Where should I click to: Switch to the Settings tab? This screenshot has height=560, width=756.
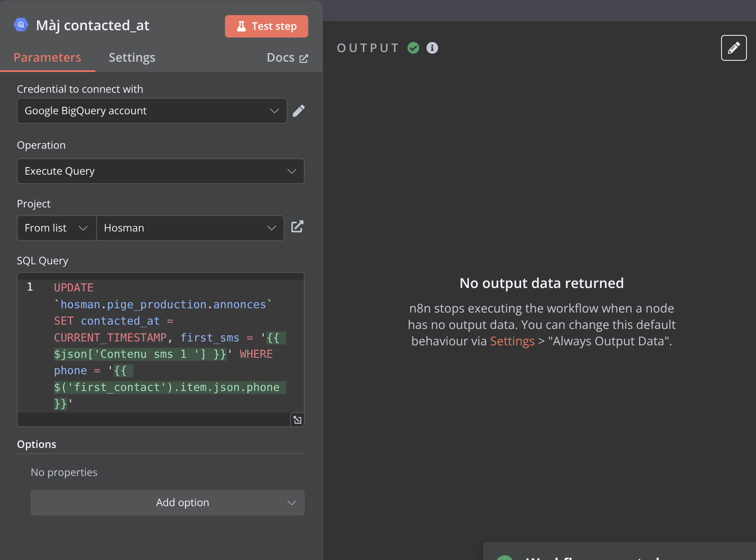[132, 57]
